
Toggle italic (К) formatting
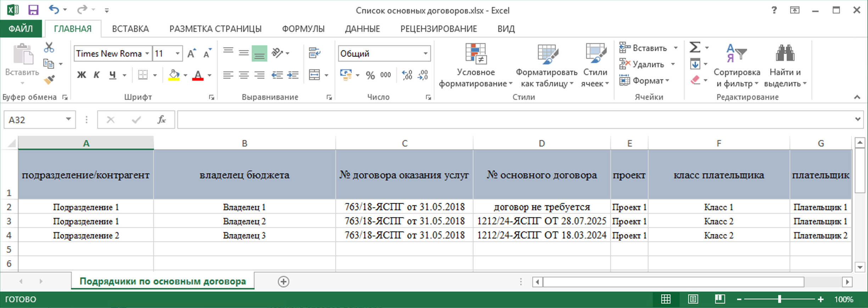(96, 75)
